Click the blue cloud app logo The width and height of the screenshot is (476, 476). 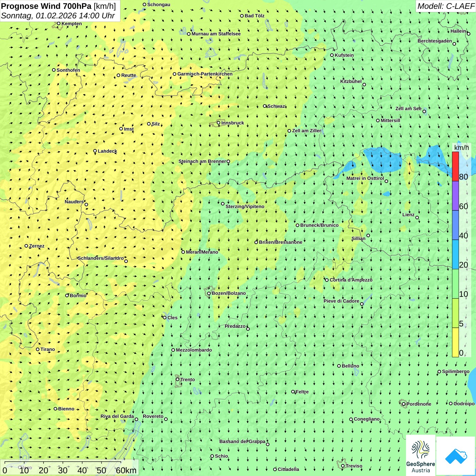point(456,456)
